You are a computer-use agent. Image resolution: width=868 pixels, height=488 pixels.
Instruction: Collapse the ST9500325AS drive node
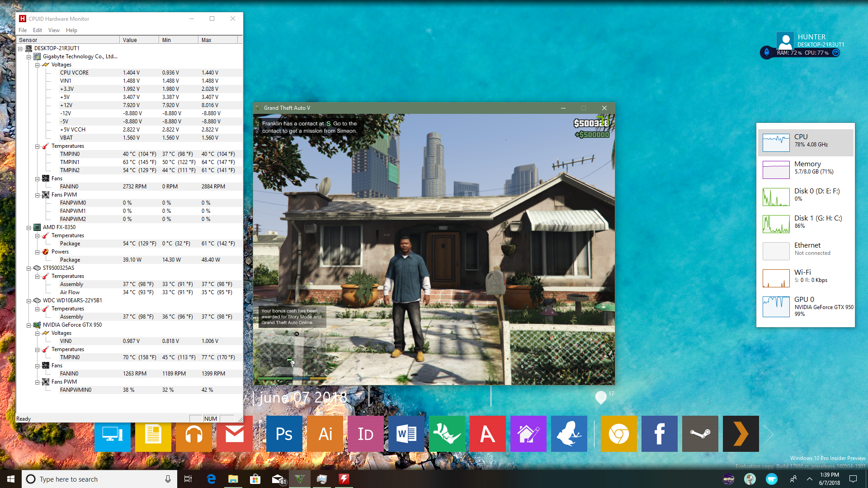(x=29, y=268)
